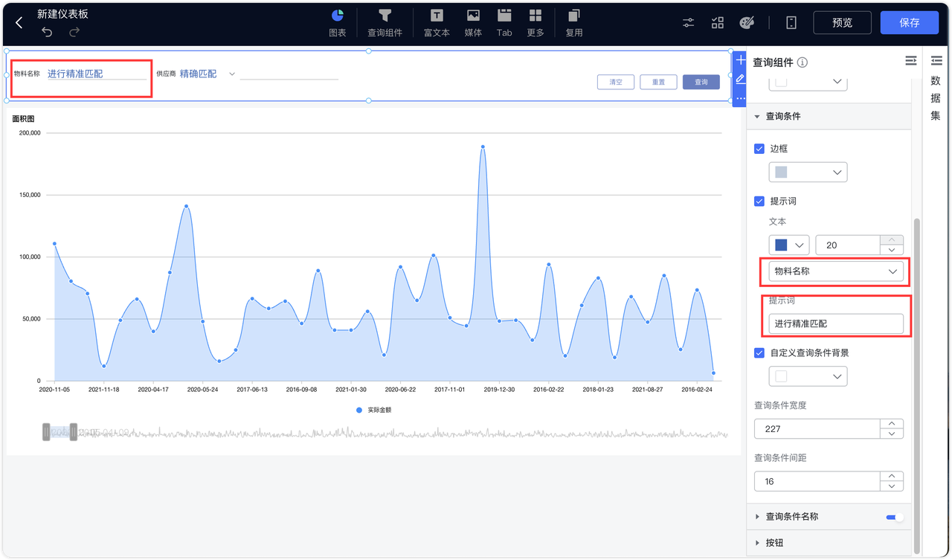Save dashboard with 保存 button
952x560 pixels.
pyautogui.click(x=910, y=22)
